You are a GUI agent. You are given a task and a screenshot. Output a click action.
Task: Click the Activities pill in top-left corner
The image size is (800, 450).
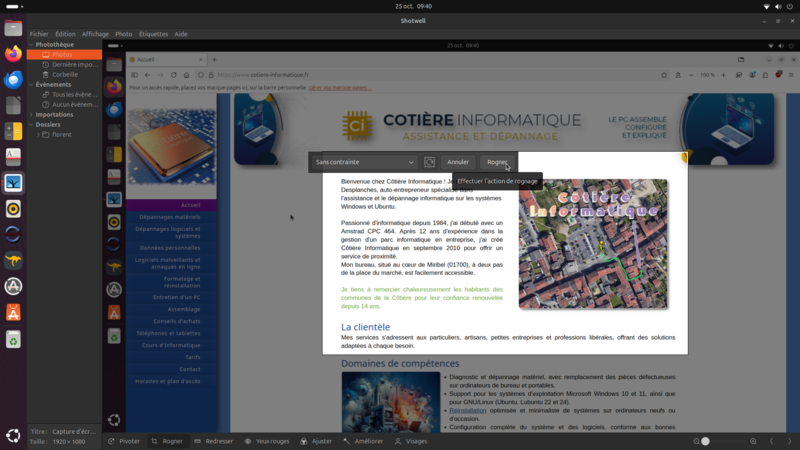click(14, 7)
